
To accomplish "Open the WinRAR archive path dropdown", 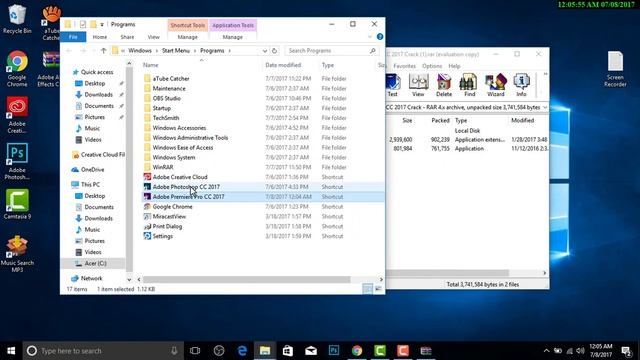I will 545,107.
